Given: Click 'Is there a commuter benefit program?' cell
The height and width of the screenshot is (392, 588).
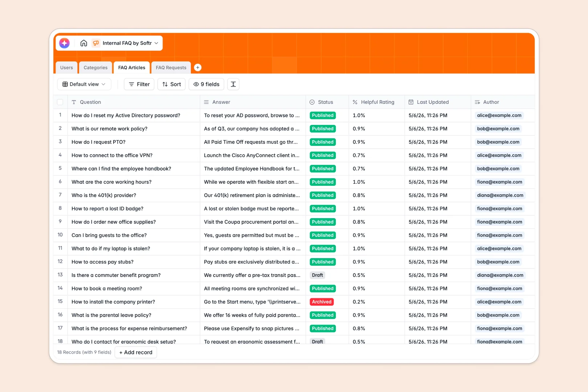Looking at the screenshot, I should point(134,275).
